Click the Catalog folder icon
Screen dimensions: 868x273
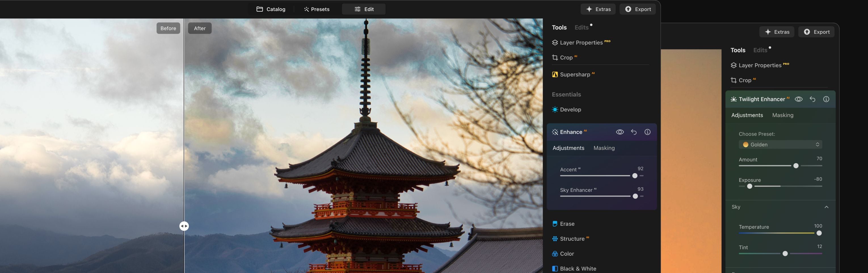260,9
